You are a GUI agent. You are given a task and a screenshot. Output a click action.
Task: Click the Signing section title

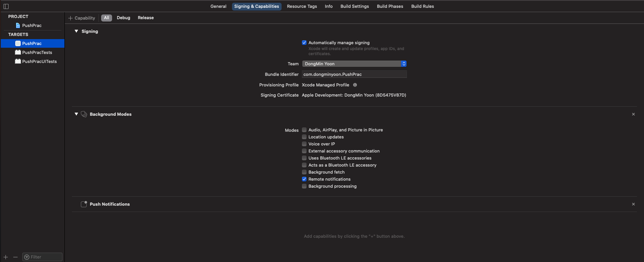(90, 31)
